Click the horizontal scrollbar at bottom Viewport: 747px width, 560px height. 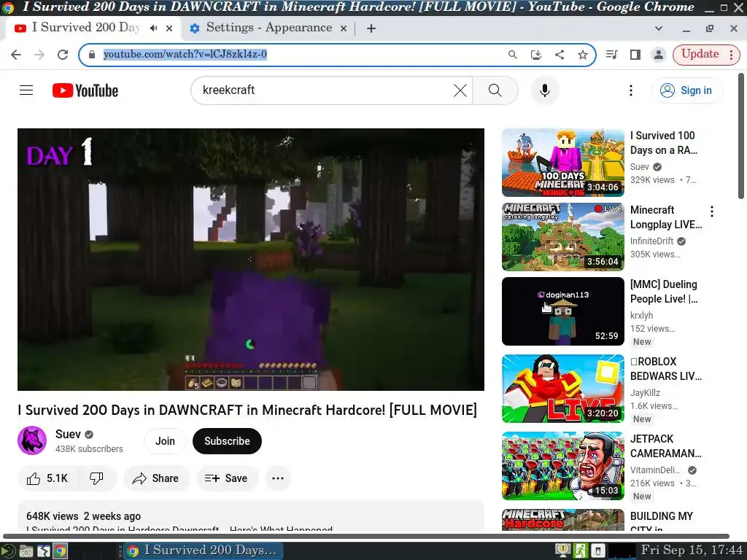pos(366,536)
